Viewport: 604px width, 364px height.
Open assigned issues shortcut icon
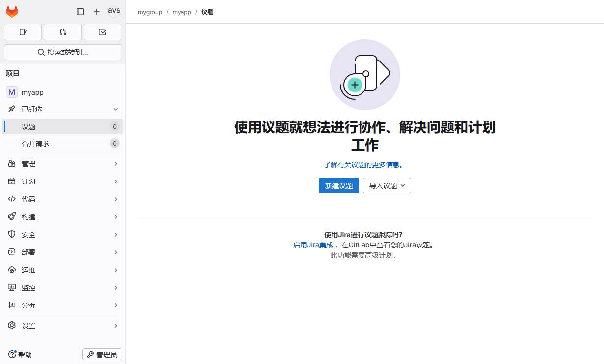point(23,32)
